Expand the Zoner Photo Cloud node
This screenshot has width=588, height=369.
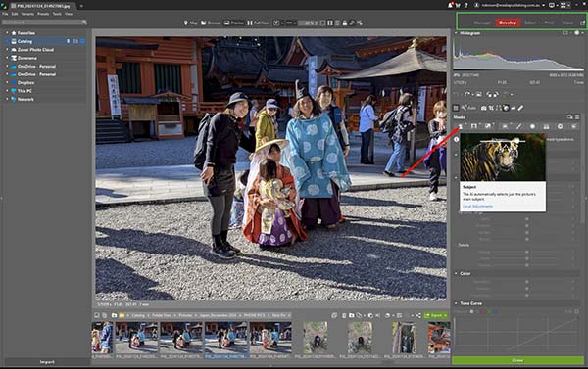[x=7, y=50]
